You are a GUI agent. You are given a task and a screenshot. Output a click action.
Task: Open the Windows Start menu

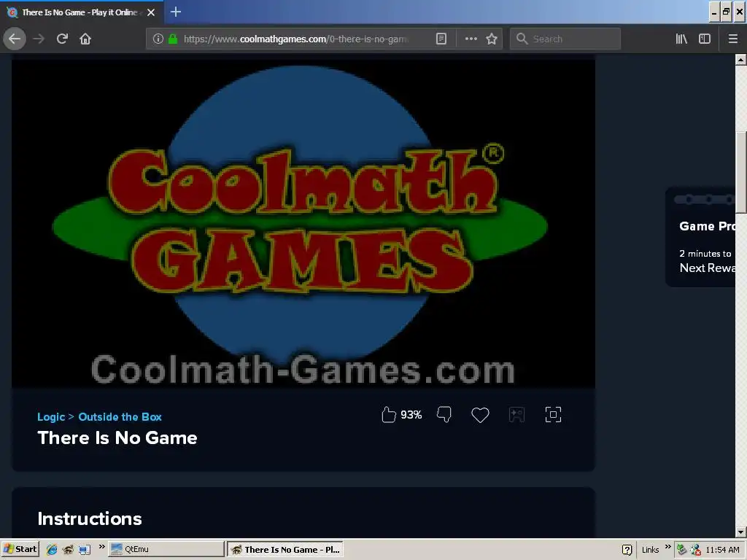pos(20,549)
